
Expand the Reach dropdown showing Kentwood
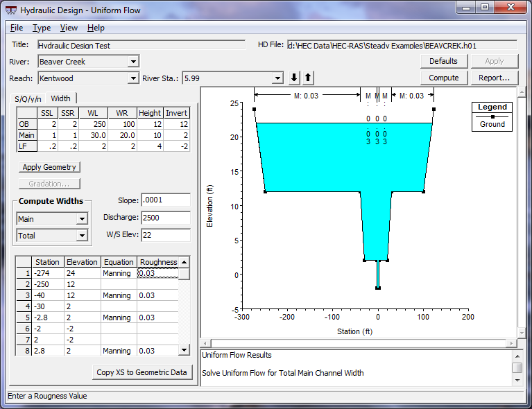(133, 78)
